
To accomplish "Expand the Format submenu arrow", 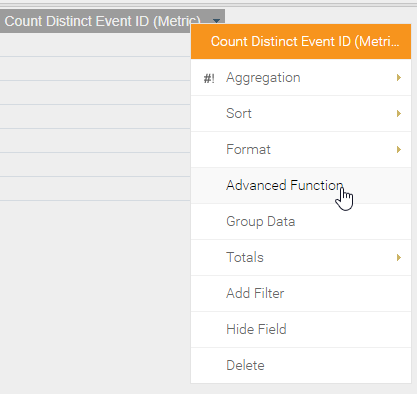I will 399,150.
